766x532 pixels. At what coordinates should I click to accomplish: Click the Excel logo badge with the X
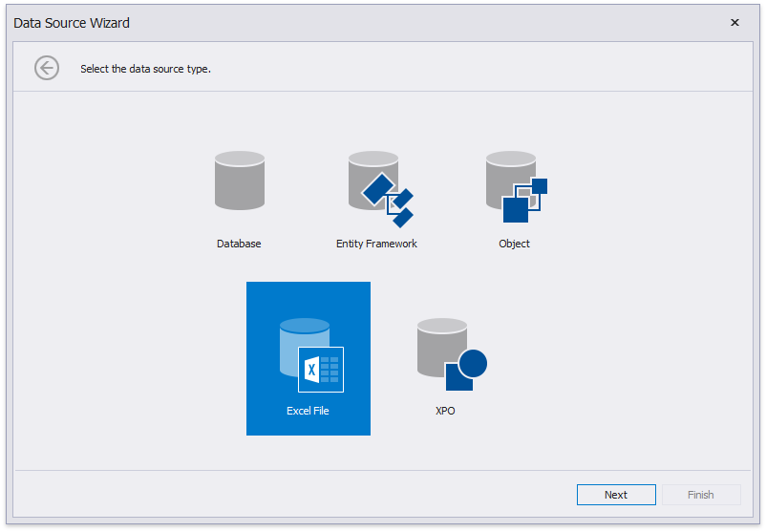click(x=321, y=370)
